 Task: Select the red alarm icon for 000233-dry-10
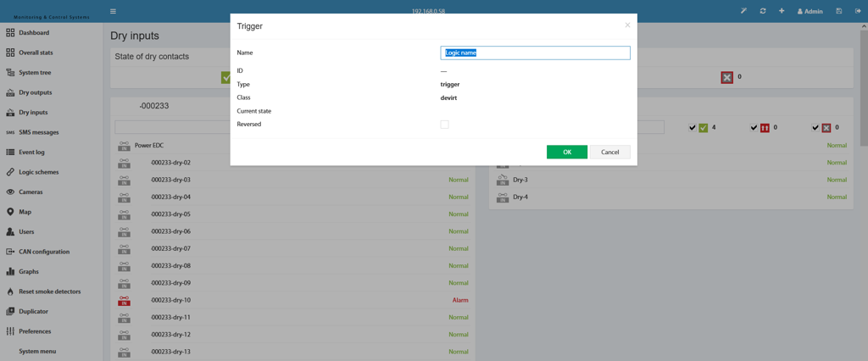click(x=124, y=300)
